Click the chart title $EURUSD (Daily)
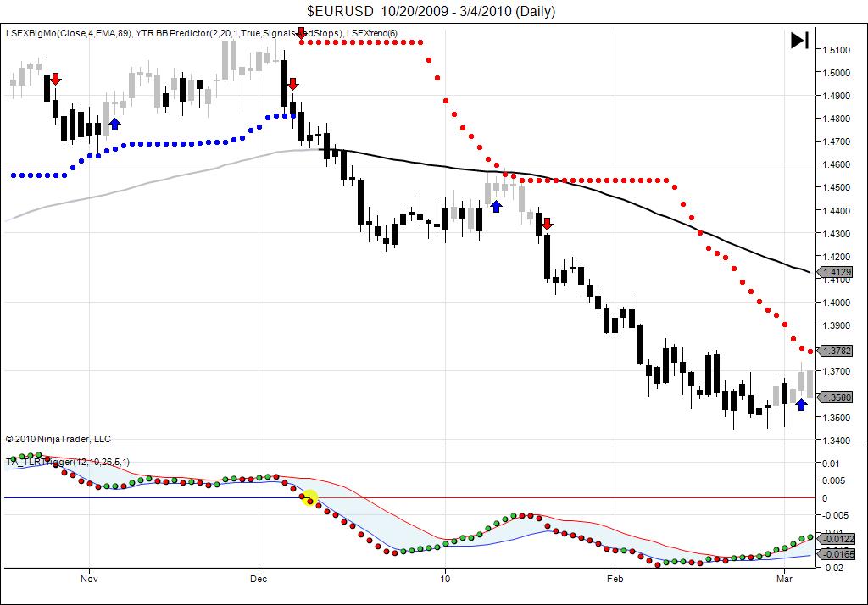The image size is (868, 605). coord(431,11)
